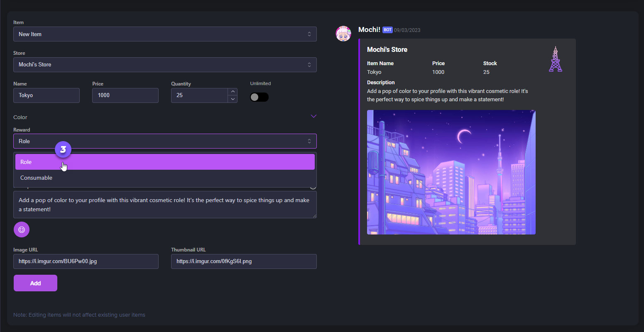This screenshot has height=332, width=644.
Task: Open the emoji picker button
Action: pos(22,229)
